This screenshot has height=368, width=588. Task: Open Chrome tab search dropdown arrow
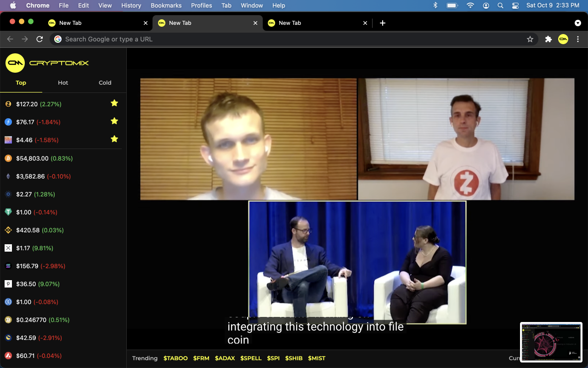click(x=577, y=23)
